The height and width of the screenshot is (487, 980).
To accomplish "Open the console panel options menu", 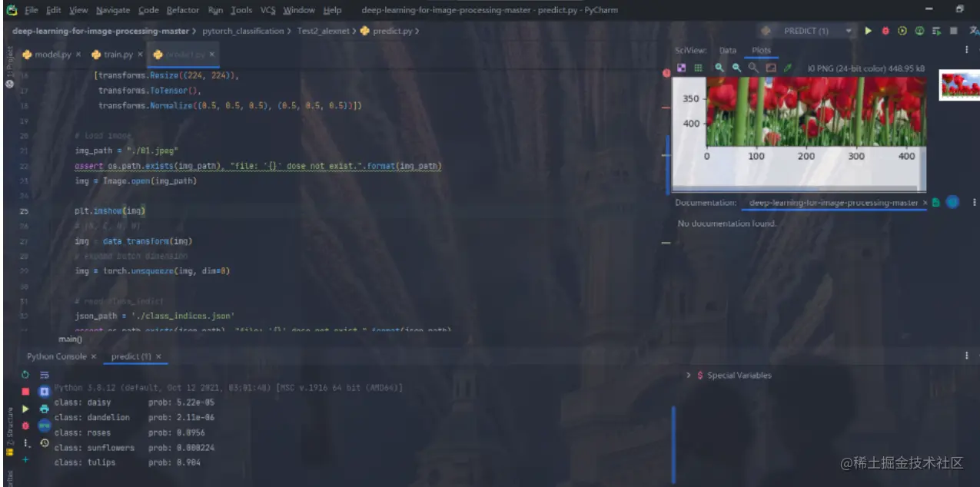I will (x=967, y=356).
